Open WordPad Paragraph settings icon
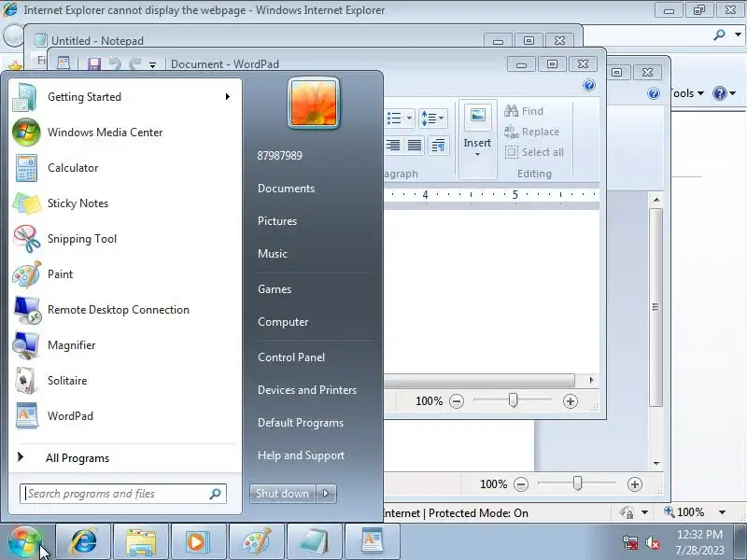 438,146
